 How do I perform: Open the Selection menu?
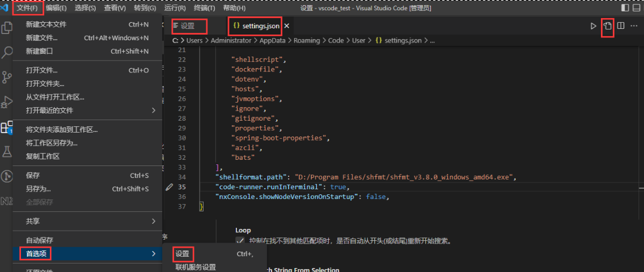pyautogui.click(x=86, y=8)
